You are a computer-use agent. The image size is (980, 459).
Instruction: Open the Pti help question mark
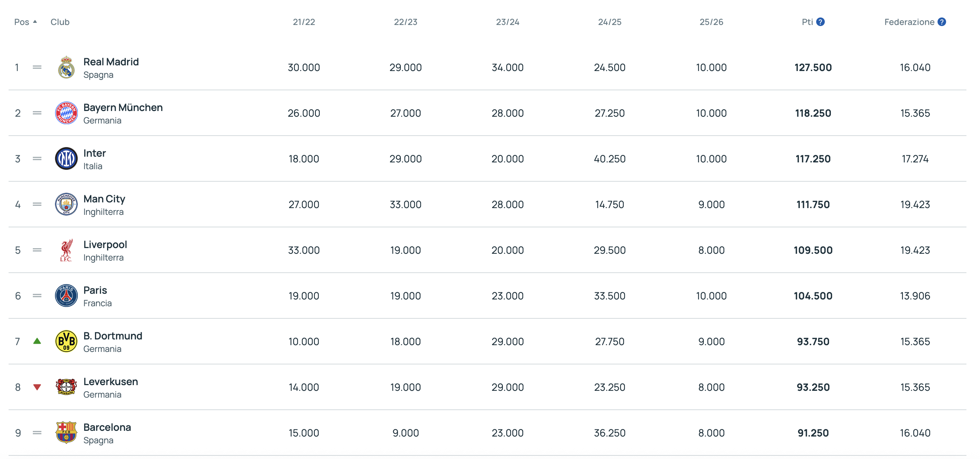click(x=820, y=22)
